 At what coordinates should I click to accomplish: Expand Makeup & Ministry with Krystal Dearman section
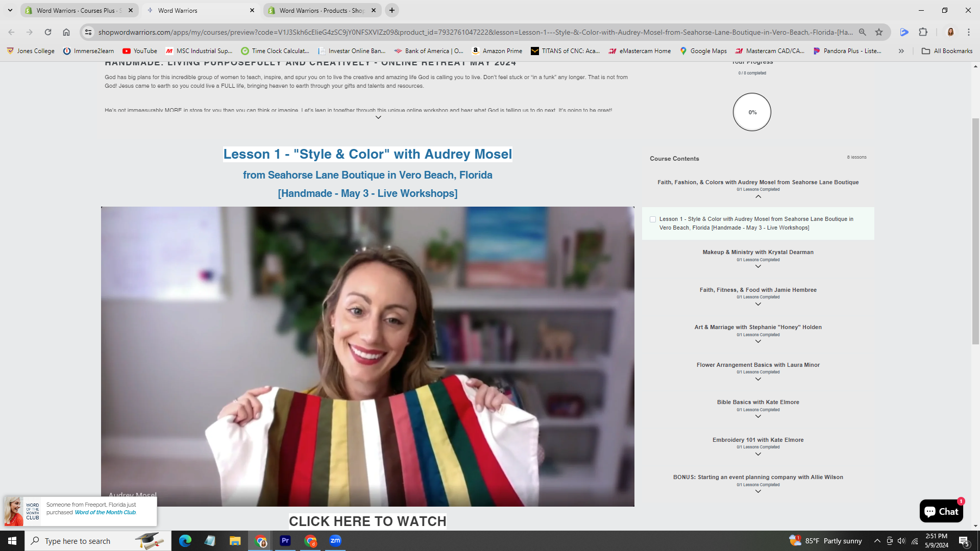click(758, 266)
